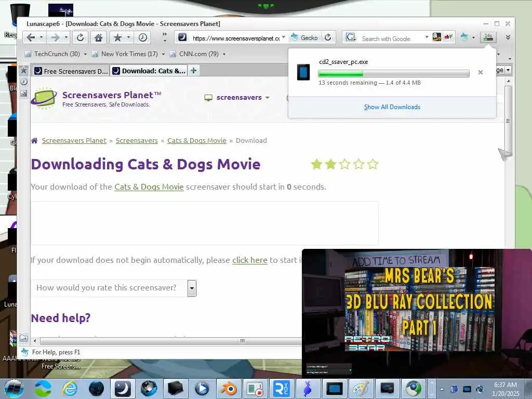Click the eBay search shortcut icon
This screenshot has width=532, height=399.
448,37
